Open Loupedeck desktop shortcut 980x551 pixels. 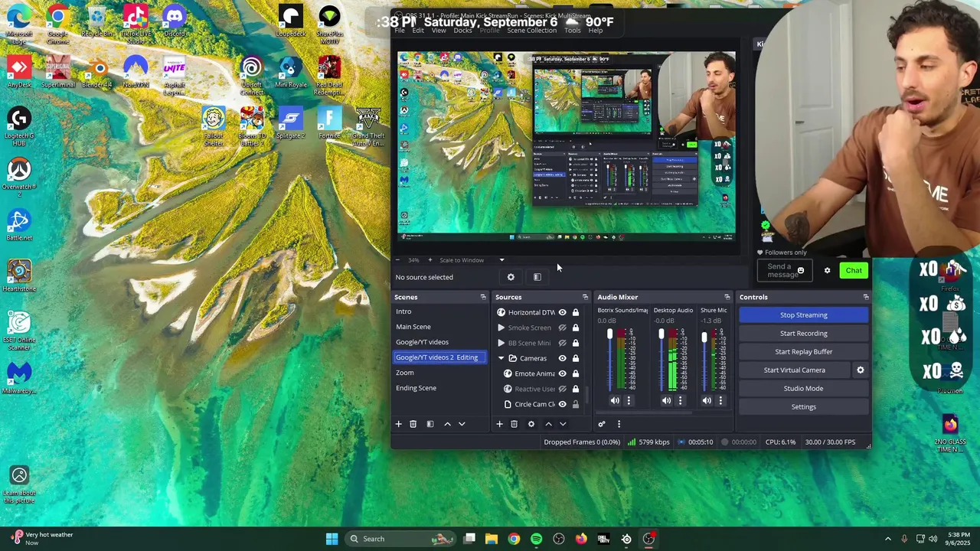coord(290,21)
